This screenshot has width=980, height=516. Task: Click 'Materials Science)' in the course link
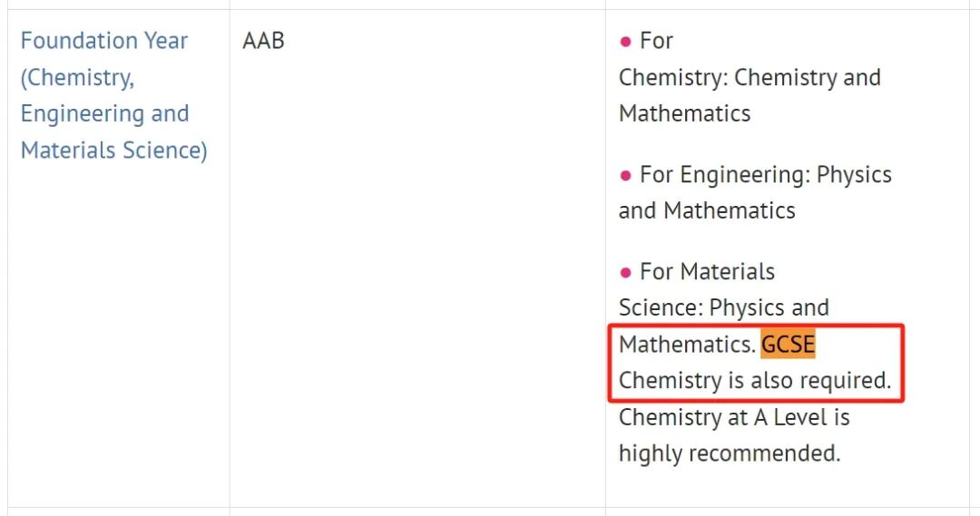tap(113, 150)
